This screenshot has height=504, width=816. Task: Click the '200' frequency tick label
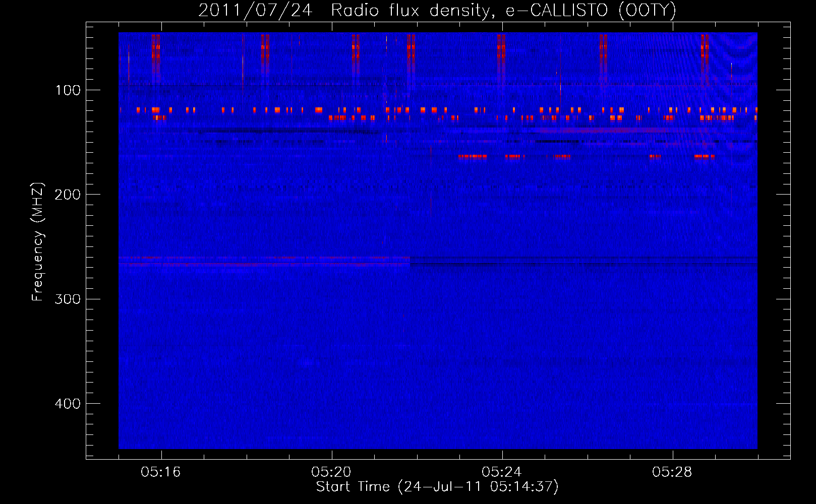pos(68,195)
